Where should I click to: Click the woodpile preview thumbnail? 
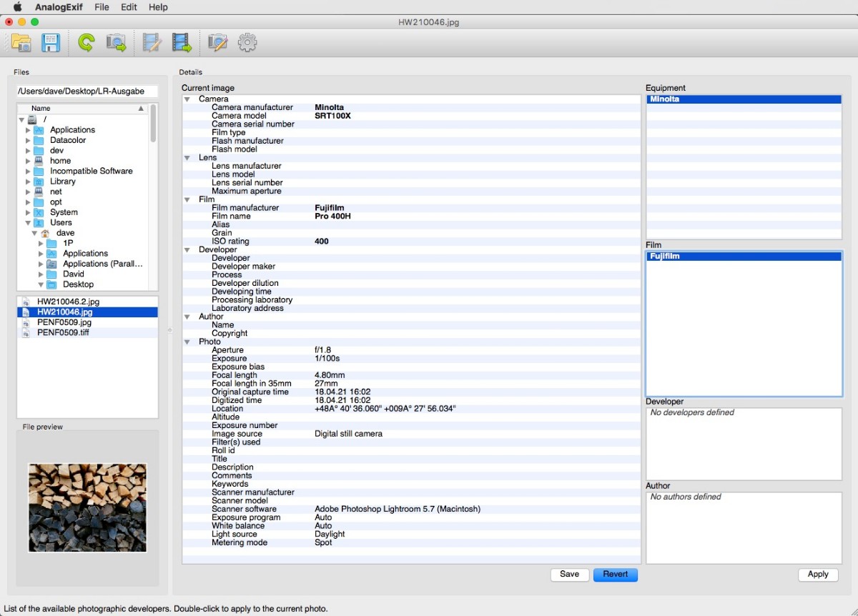click(x=87, y=507)
